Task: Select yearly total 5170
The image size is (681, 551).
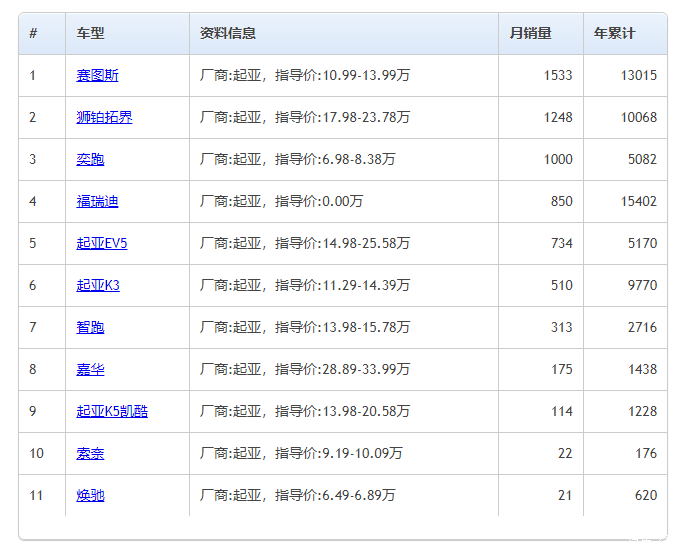Action: [642, 243]
